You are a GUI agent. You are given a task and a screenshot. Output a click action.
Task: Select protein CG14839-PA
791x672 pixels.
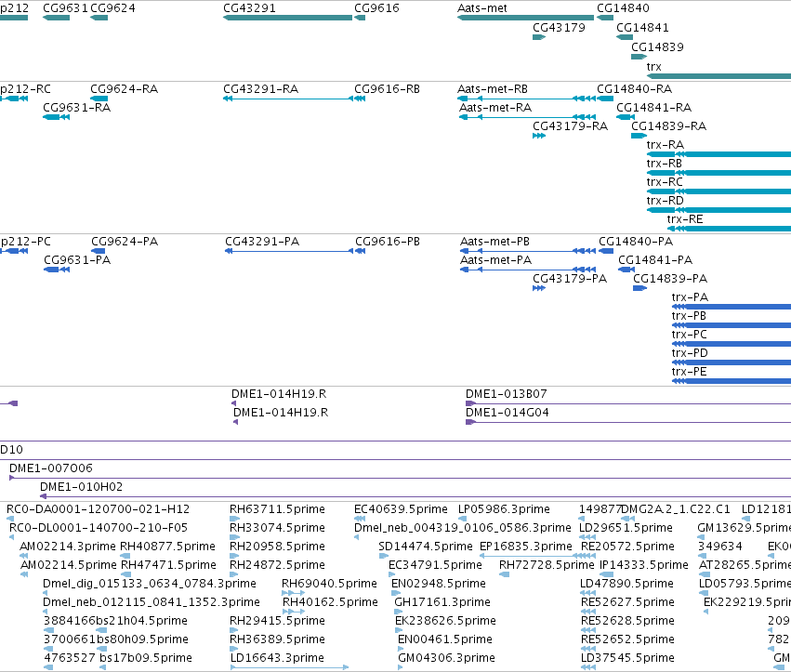[670, 279]
